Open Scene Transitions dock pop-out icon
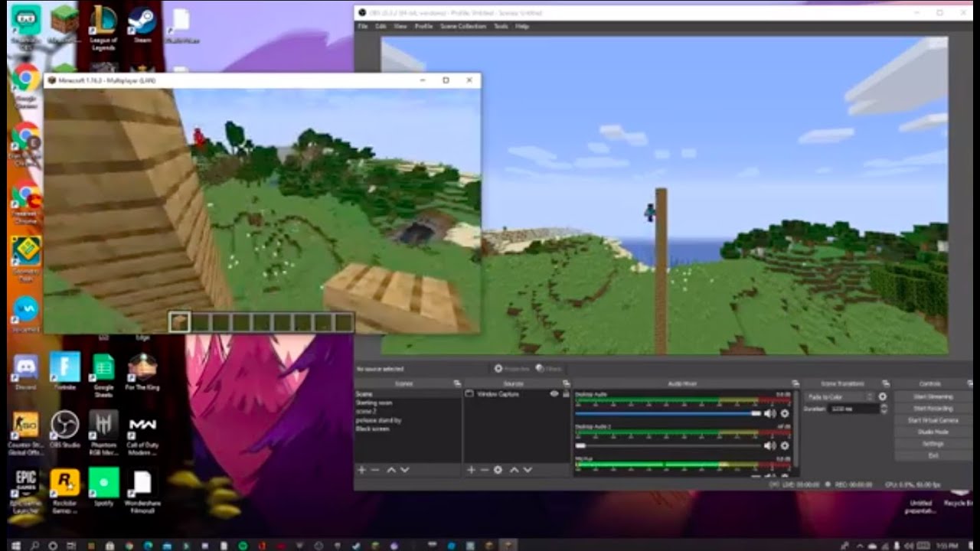The width and height of the screenshot is (980, 551). pos(886,383)
